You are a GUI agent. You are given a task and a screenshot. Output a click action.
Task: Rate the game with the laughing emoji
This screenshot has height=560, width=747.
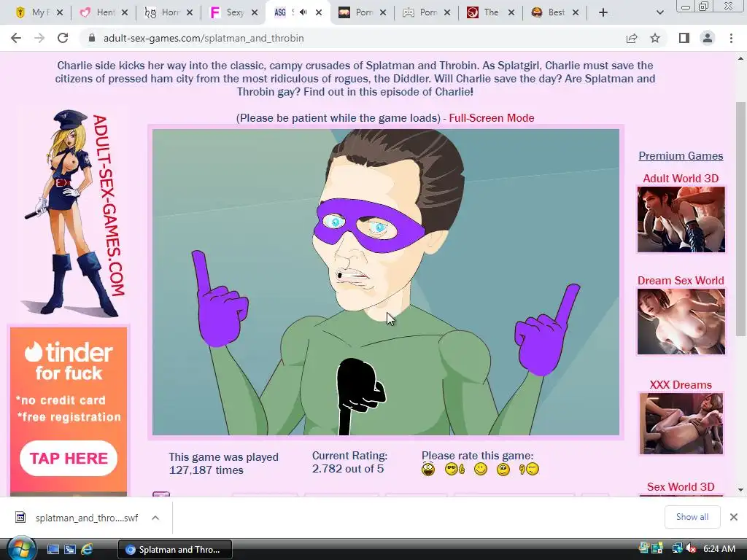coord(428,470)
